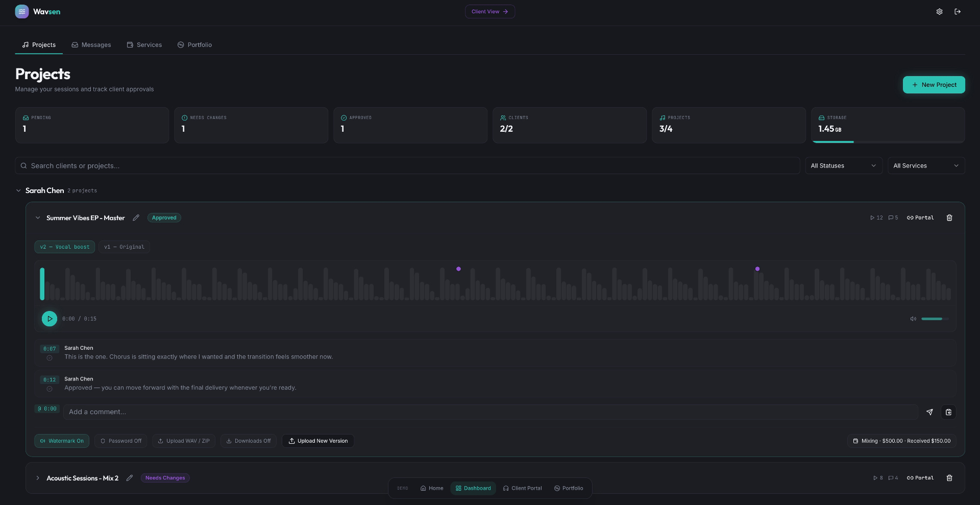Click Upload WAV / ZIP
The image size is (980, 505).
tap(184, 441)
